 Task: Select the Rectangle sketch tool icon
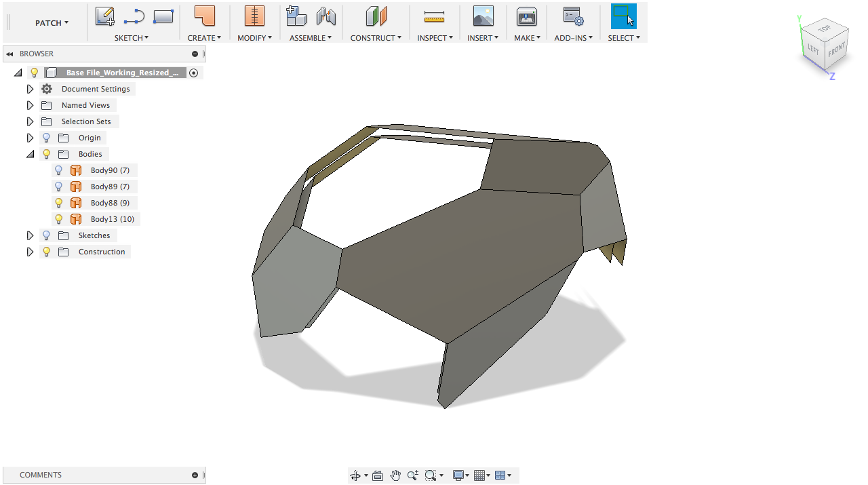(163, 16)
